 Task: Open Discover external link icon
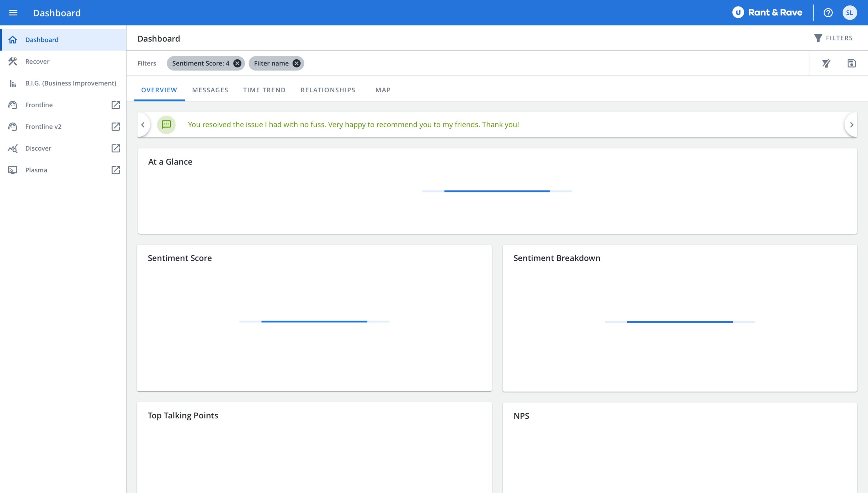pos(116,148)
